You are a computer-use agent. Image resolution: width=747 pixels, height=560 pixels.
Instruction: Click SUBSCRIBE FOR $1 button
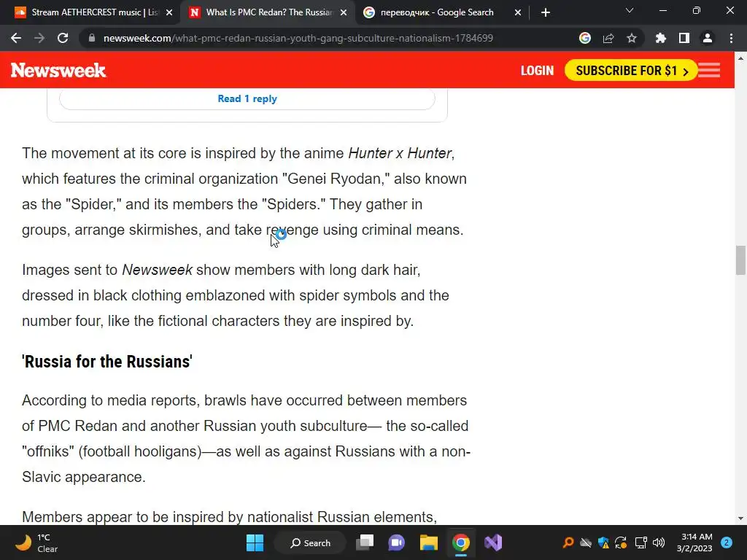click(x=631, y=71)
